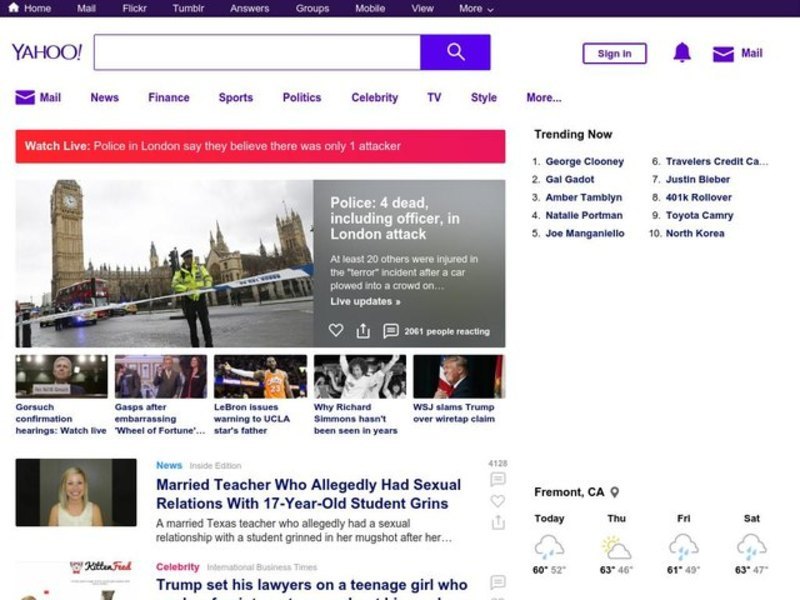Open comments on London attack story
Image resolution: width=800 pixels, height=600 pixels.
click(x=391, y=331)
